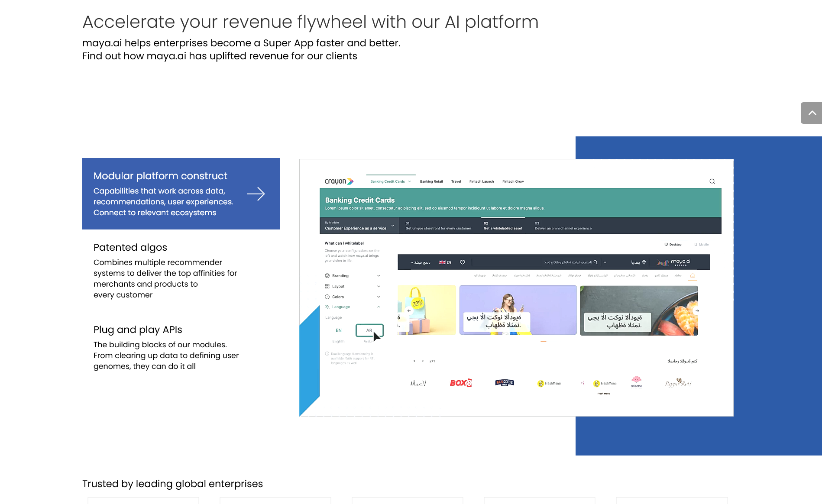The height and width of the screenshot is (504, 822).
Task: Click the scroll-to-top arrow button
Action: pos(811,113)
